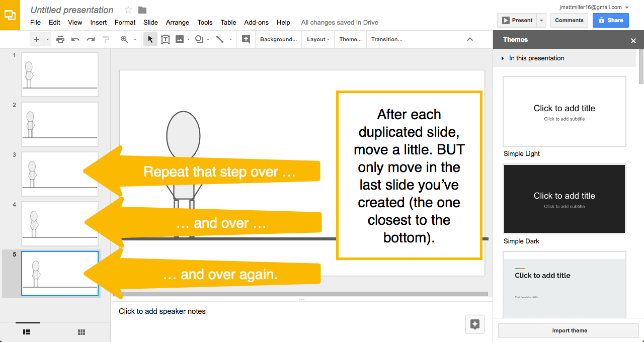Add a new slide with plus button
644x342 pixels.
[37, 39]
